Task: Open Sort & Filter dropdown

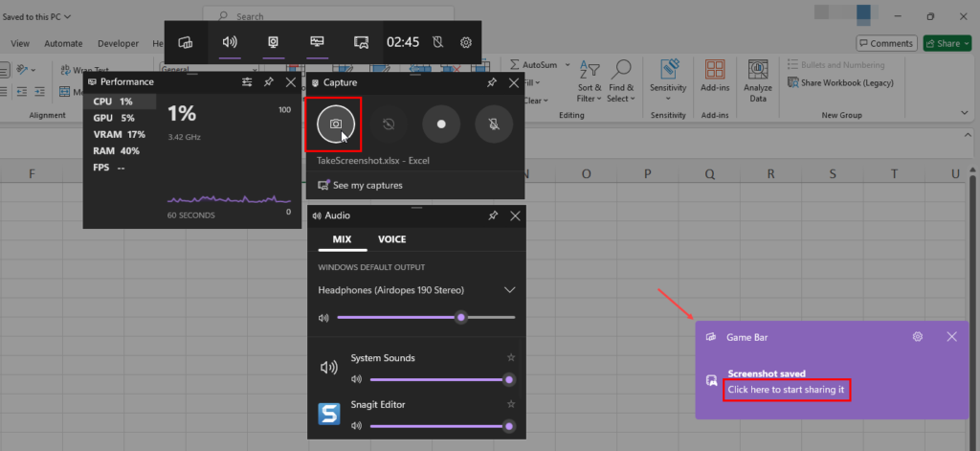Action: (x=590, y=82)
